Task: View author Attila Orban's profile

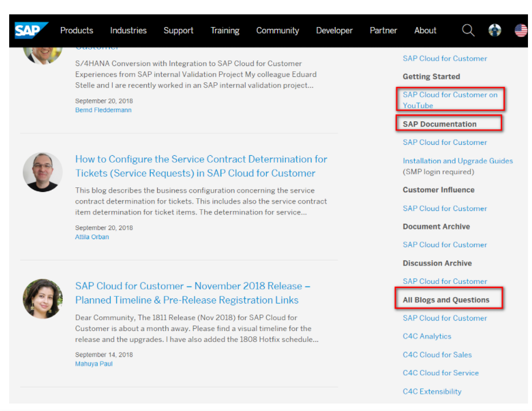Action: 92,237
